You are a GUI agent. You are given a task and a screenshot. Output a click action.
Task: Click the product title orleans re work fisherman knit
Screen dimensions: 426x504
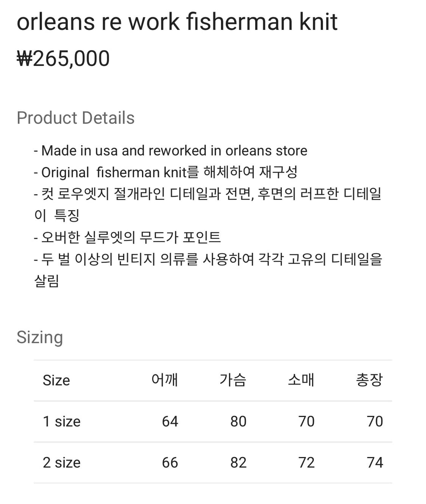coord(177,22)
